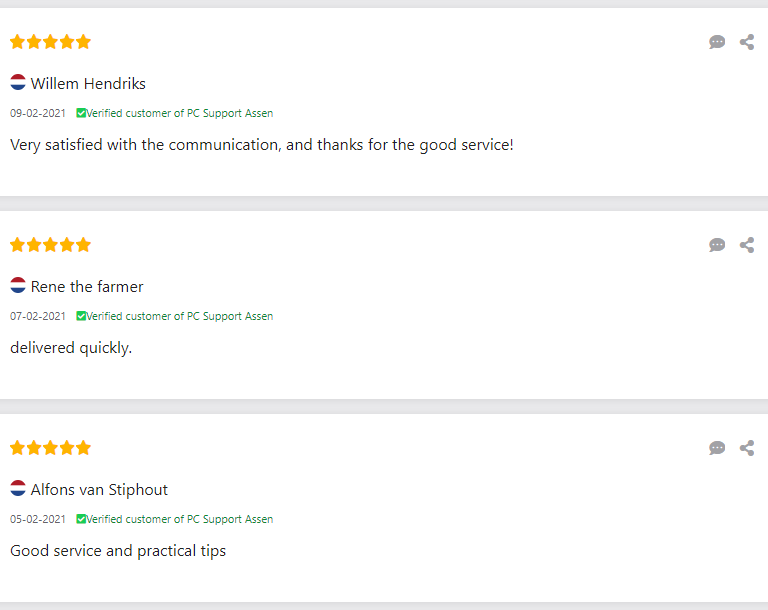Open reviewer name Willem Hendriks
The height and width of the screenshot is (610, 768).
click(x=88, y=84)
